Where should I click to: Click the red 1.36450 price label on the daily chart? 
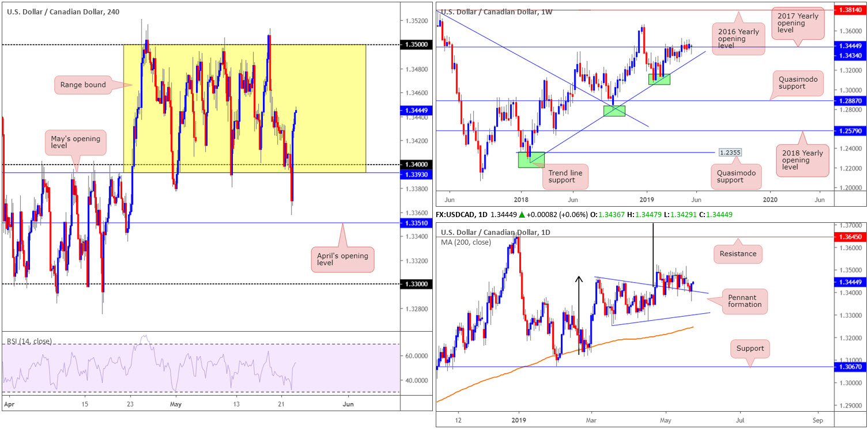coord(851,237)
